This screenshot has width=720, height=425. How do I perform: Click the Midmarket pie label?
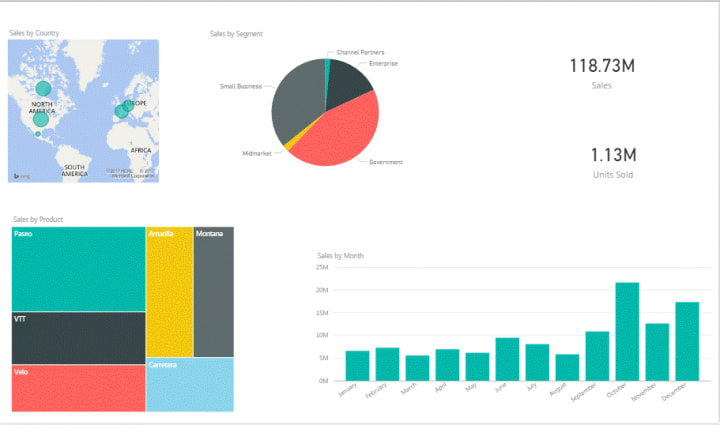pos(257,153)
